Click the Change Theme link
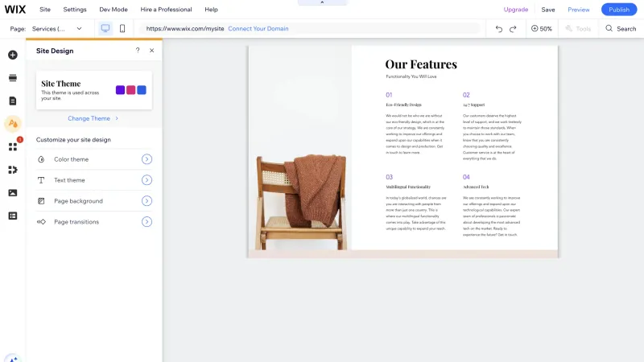 (89, 118)
